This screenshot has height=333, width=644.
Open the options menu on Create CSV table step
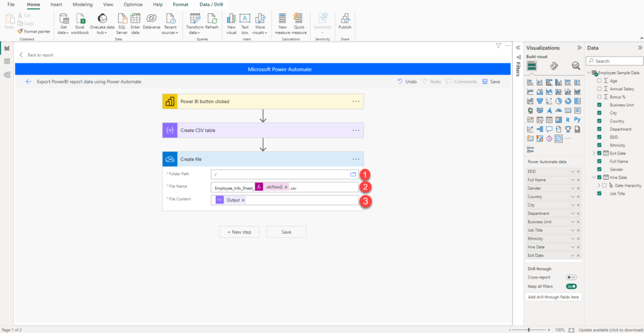click(x=355, y=130)
